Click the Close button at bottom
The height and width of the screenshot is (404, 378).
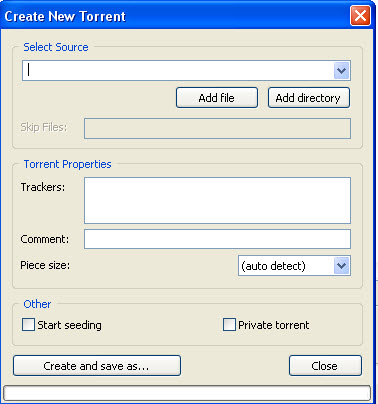[325, 366]
